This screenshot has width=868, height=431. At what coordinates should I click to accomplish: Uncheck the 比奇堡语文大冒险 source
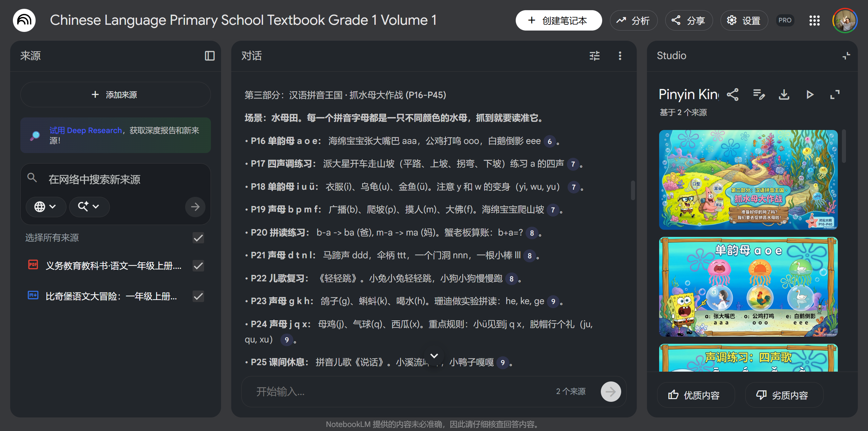click(x=198, y=296)
